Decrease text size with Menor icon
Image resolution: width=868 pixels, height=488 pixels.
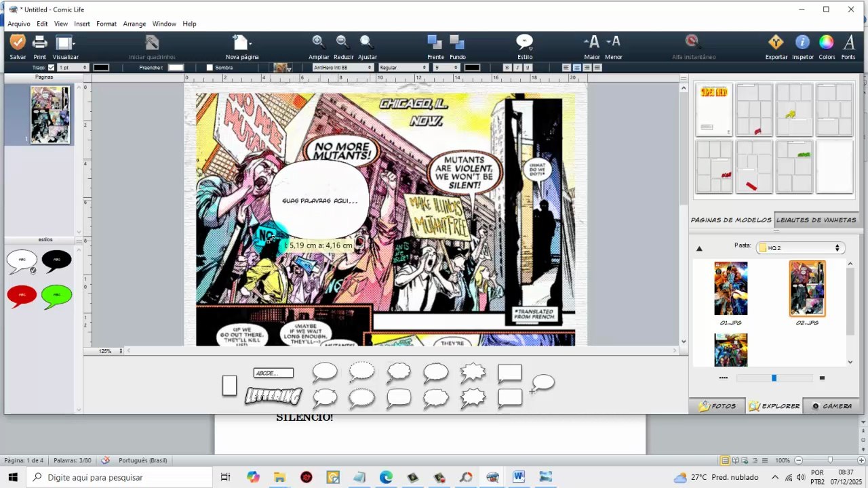click(613, 42)
